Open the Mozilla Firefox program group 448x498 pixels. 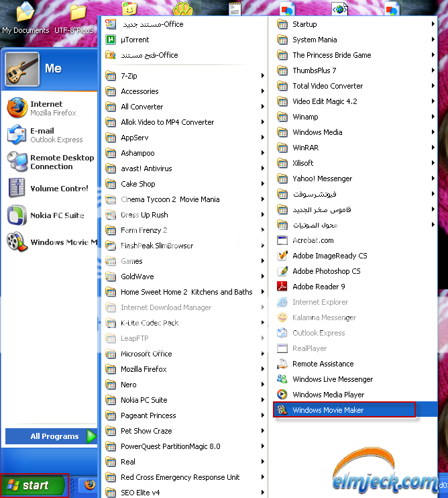185,369
